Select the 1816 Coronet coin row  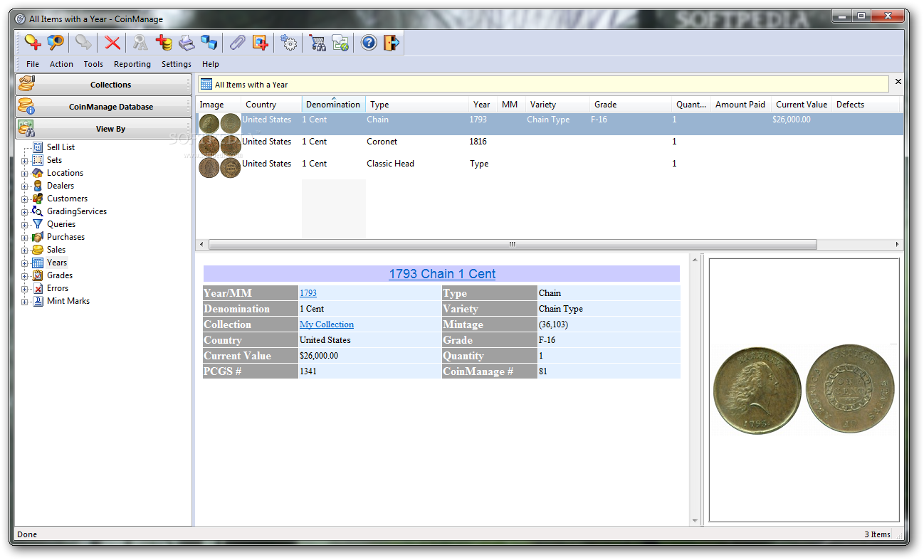point(550,147)
